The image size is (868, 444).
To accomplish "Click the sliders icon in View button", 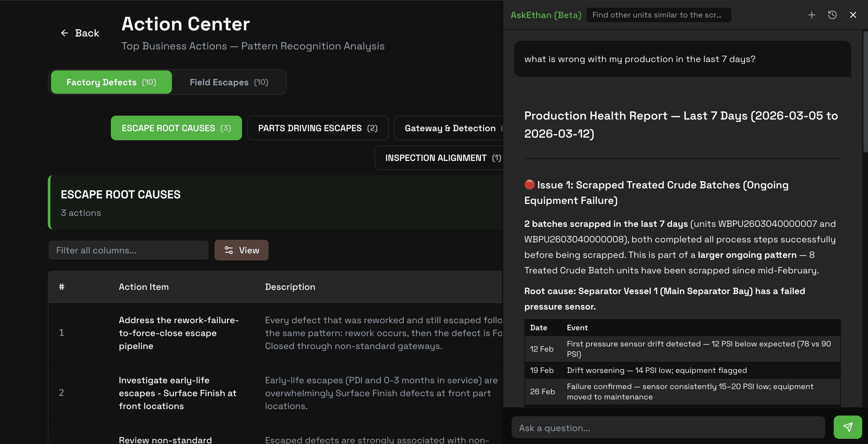I will (229, 250).
